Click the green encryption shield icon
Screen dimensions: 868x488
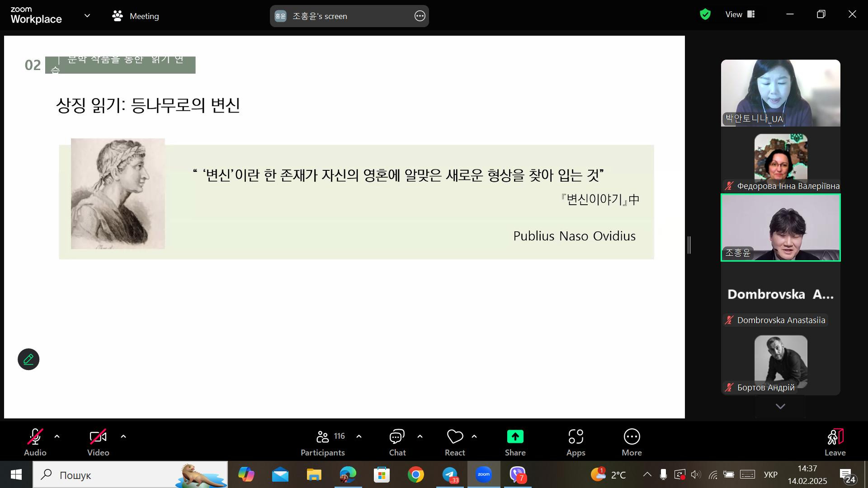click(705, 14)
